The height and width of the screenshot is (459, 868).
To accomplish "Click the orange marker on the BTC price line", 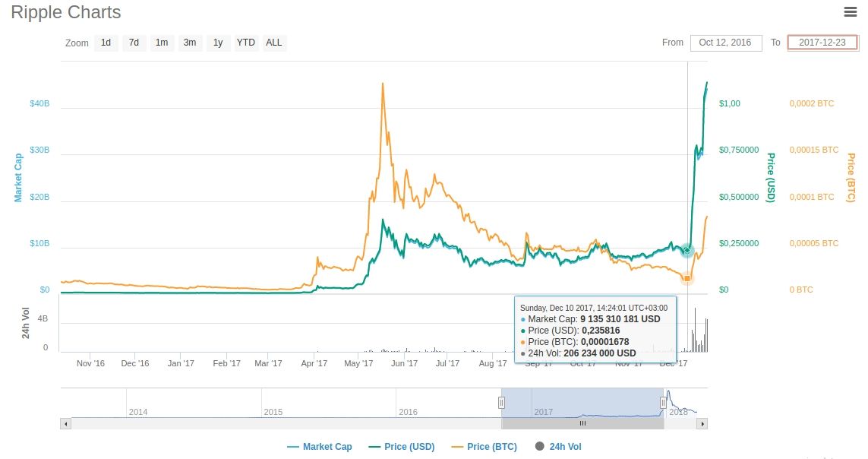I will [x=687, y=278].
